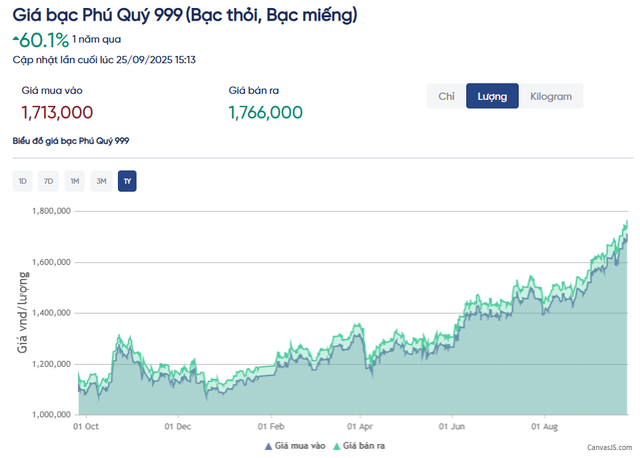Show the 7D time range
Screen dimensions: 640x458
coord(48,181)
